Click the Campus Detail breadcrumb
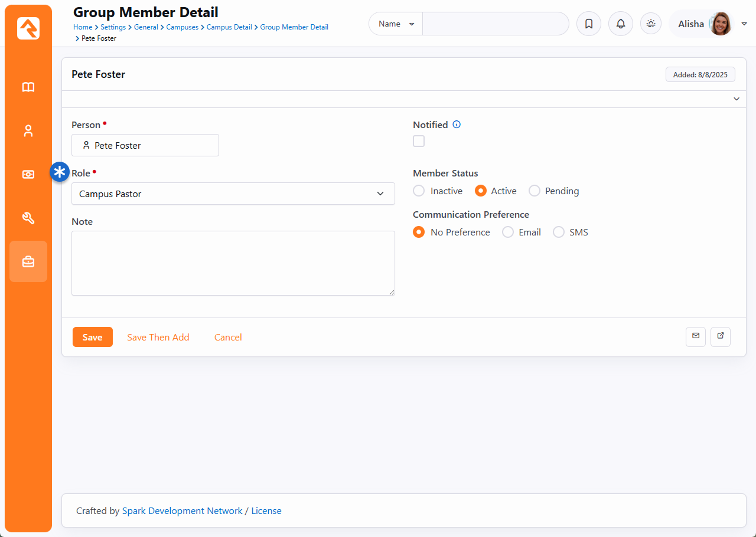This screenshot has height=537, width=756. coord(229,27)
